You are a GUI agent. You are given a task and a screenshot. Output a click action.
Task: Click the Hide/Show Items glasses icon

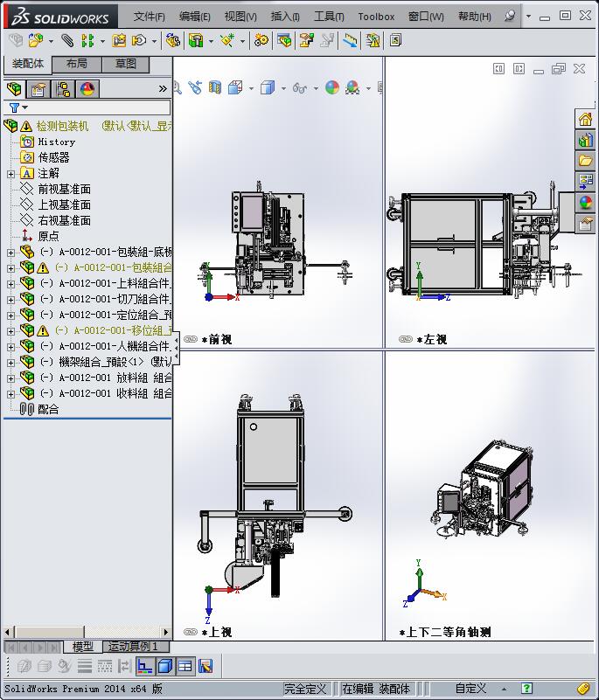pos(299,87)
